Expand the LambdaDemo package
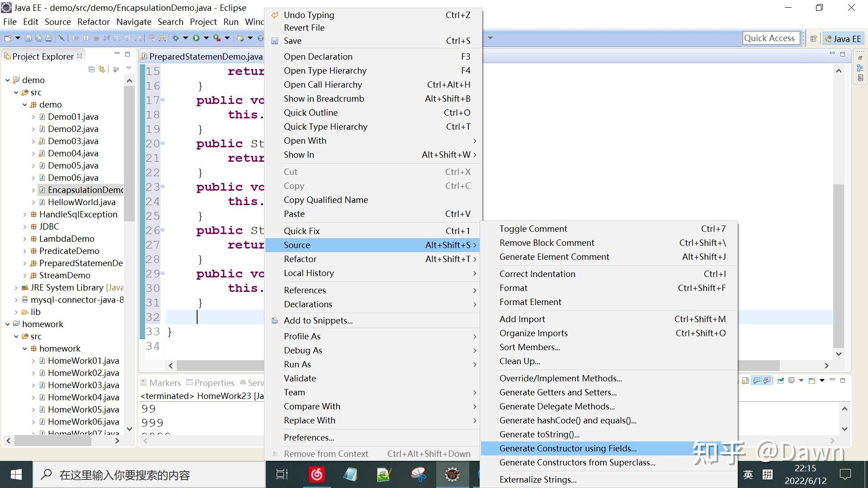 24,239
